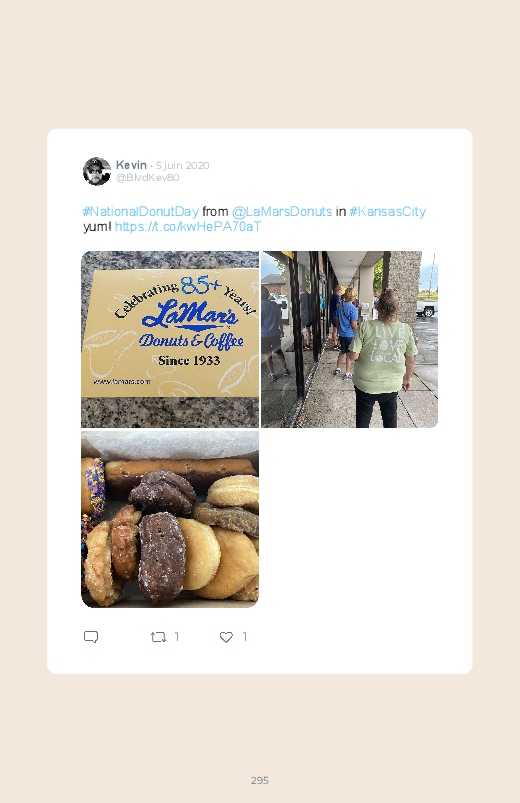Viewport: 520px width, 803px height.
Task: Click the Since 1933 text on box
Action: [x=189, y=361]
